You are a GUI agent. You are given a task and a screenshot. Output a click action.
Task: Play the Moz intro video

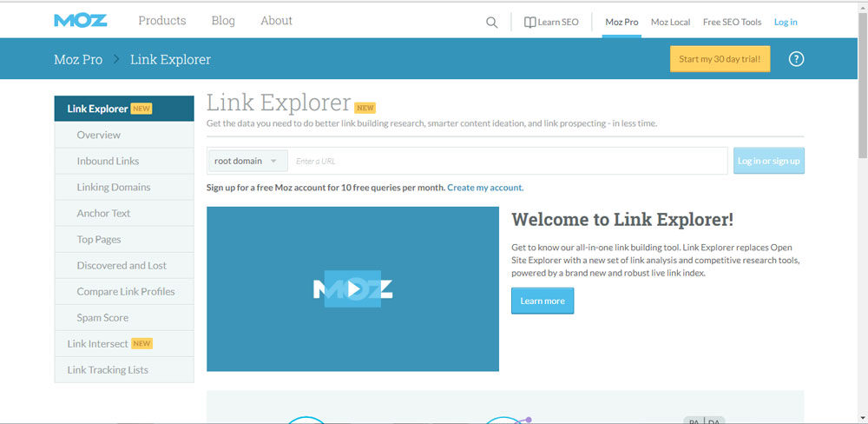[x=352, y=289]
